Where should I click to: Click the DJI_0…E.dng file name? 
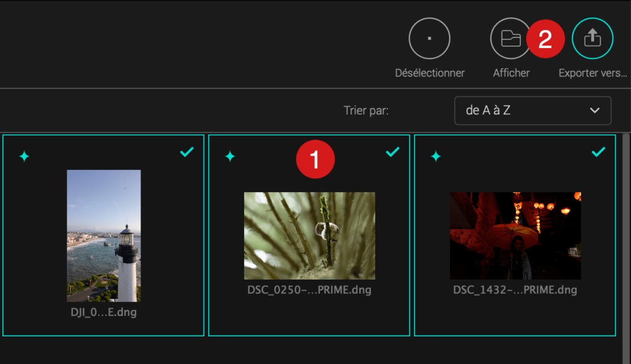(104, 312)
